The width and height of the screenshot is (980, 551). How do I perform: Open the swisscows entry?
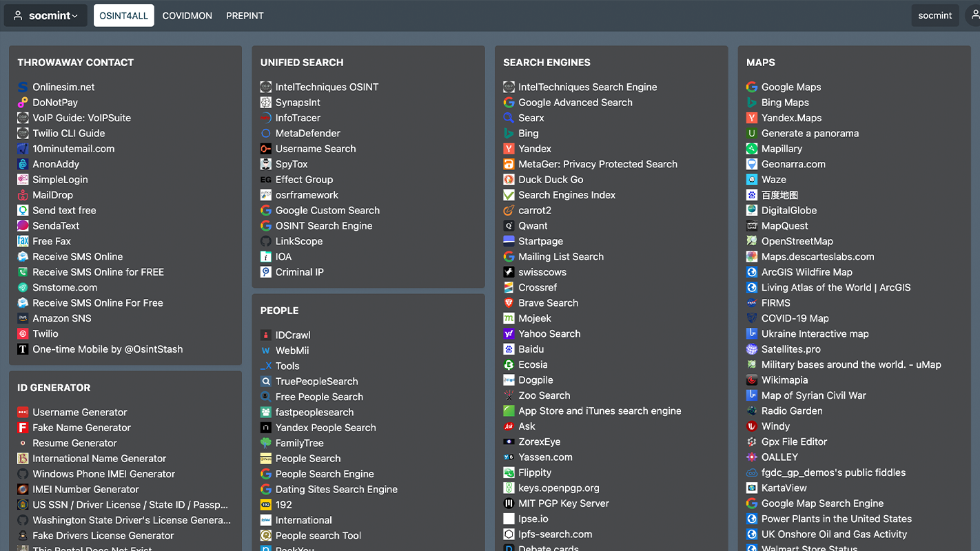click(542, 272)
